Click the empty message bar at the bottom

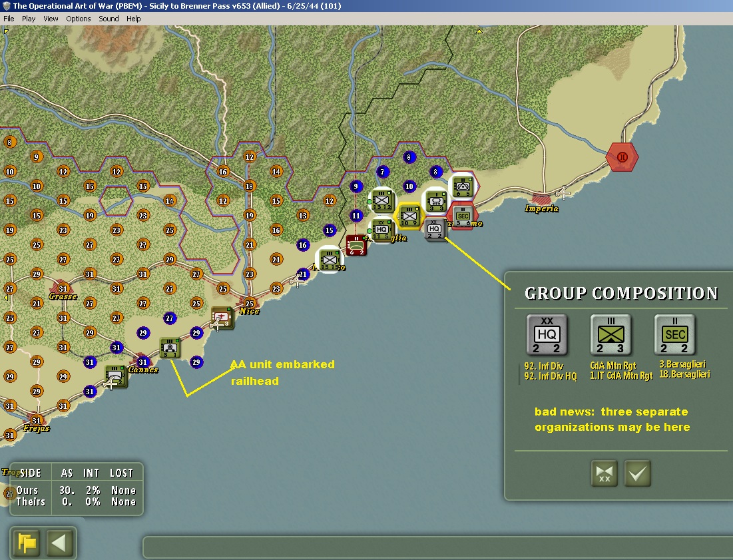[x=437, y=547]
